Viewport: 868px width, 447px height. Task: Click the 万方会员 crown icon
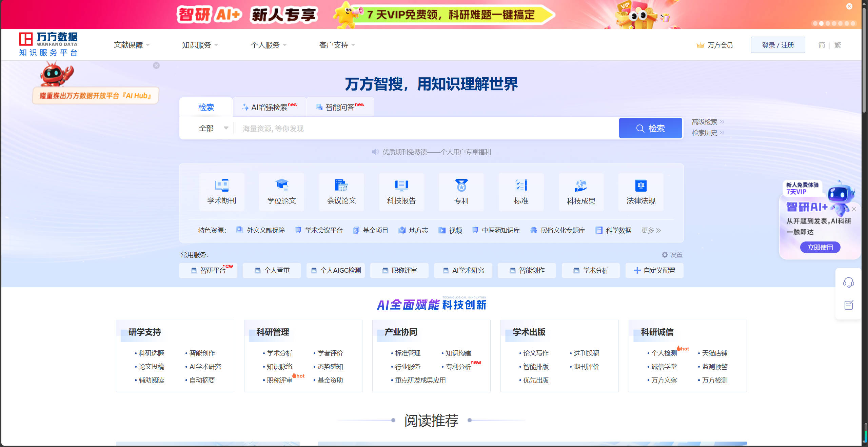(x=700, y=45)
